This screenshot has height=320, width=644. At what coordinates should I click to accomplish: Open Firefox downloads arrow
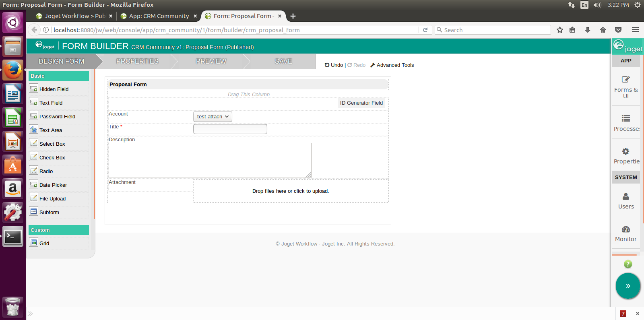click(x=588, y=30)
